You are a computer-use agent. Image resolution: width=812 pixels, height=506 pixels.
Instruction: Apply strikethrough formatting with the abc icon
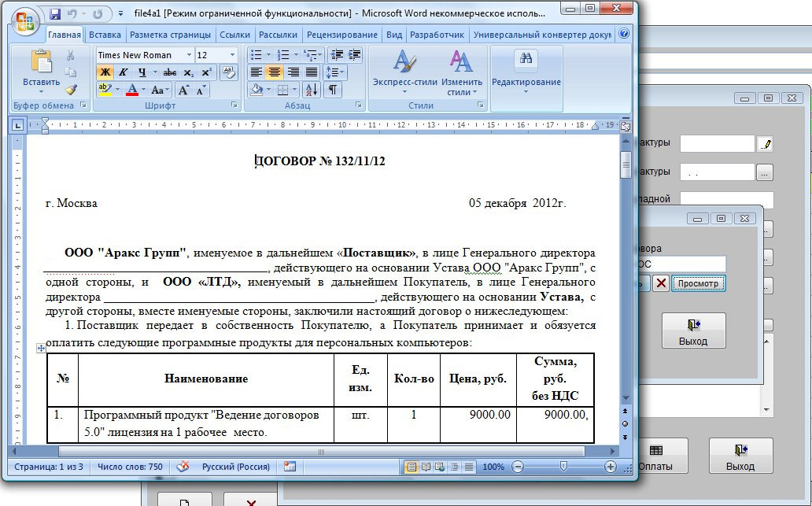[x=169, y=72]
